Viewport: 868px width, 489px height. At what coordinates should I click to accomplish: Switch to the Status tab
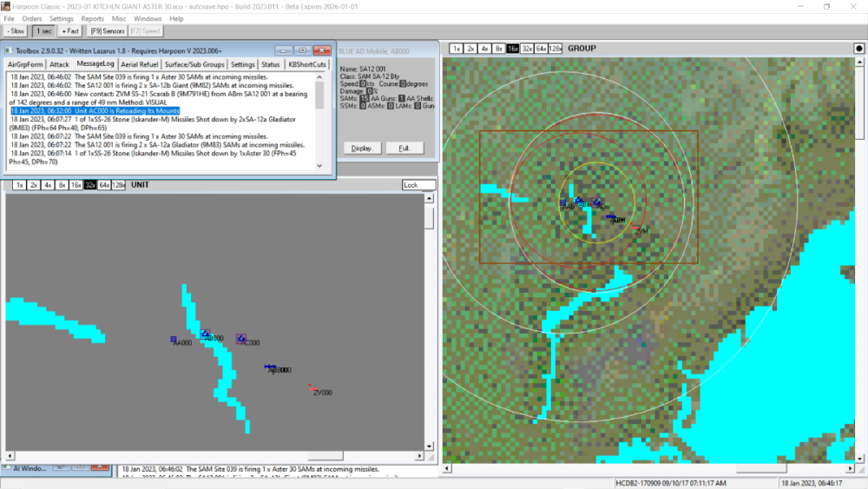tap(271, 64)
